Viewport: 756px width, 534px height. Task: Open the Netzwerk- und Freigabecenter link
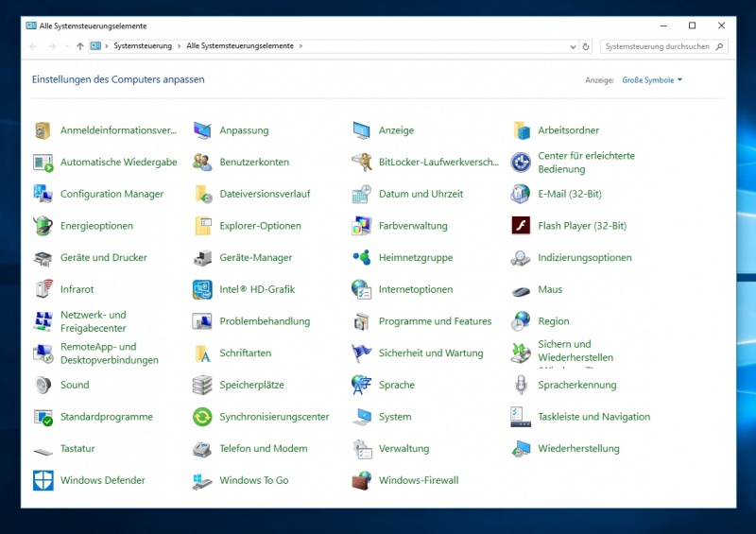pyautogui.click(x=93, y=321)
